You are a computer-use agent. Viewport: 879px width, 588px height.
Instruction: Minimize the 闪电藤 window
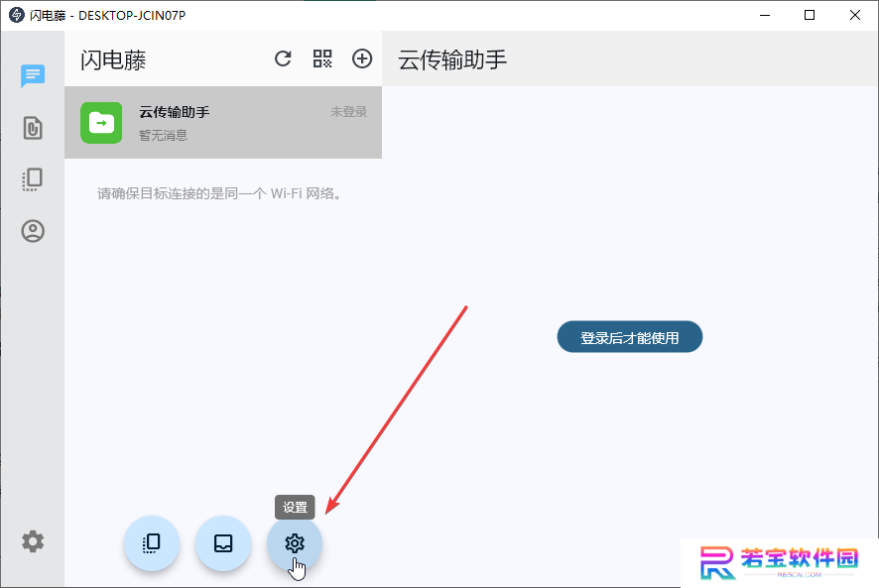pos(765,15)
